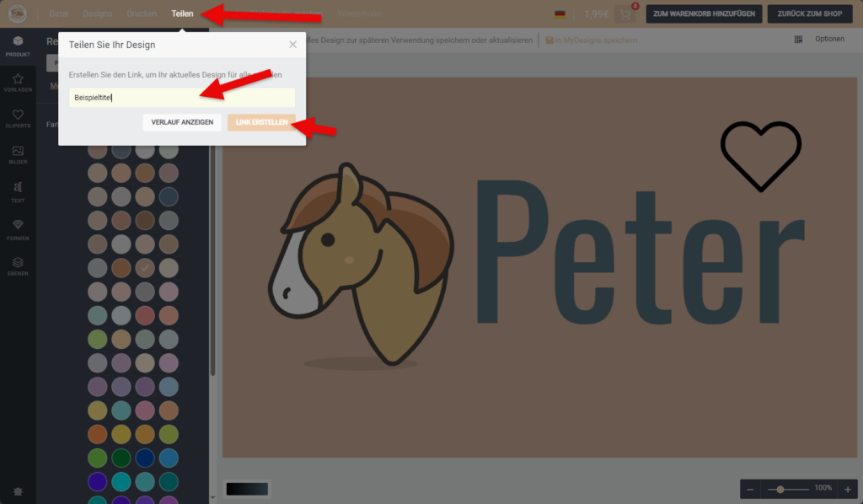Click the QR code icon near Optionen

tap(798, 40)
